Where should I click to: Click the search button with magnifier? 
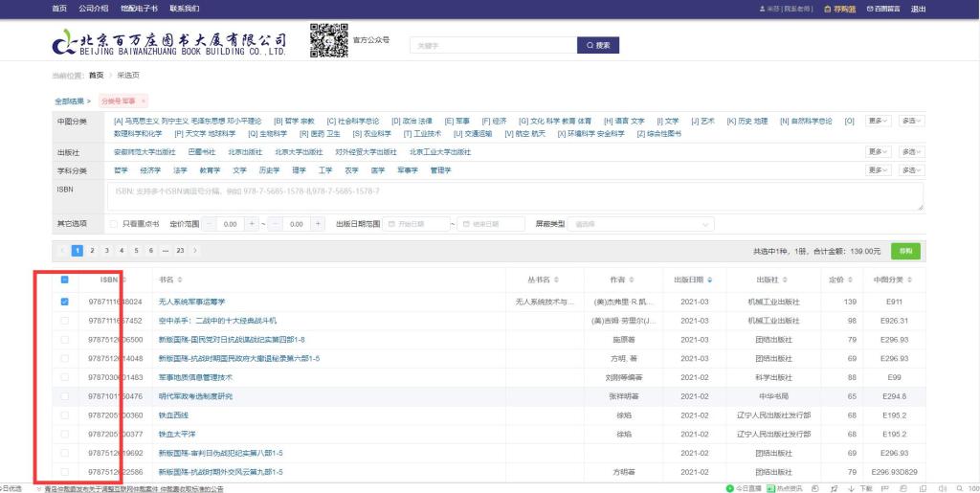click(x=597, y=45)
